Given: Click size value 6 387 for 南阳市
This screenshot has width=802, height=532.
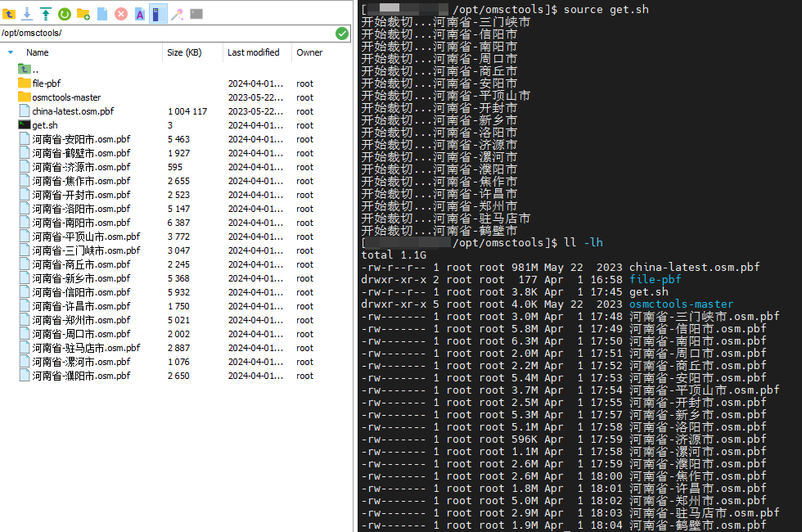Looking at the screenshot, I should (x=178, y=223).
